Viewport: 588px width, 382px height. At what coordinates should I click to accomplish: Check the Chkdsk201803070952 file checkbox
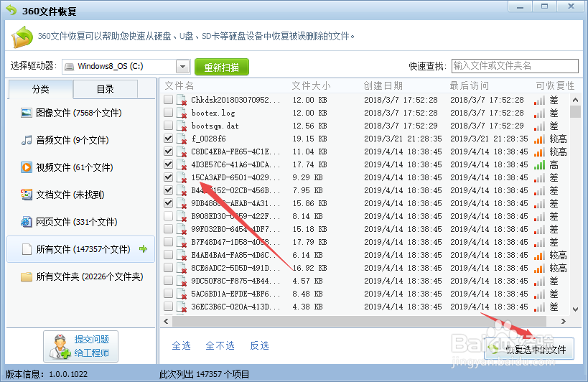tap(169, 99)
